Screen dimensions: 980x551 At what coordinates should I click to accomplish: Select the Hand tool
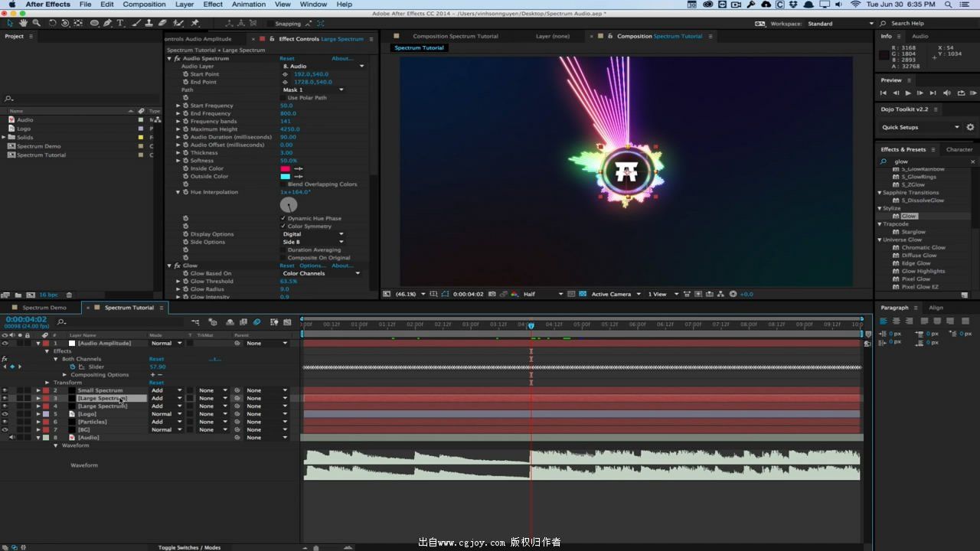(23, 23)
